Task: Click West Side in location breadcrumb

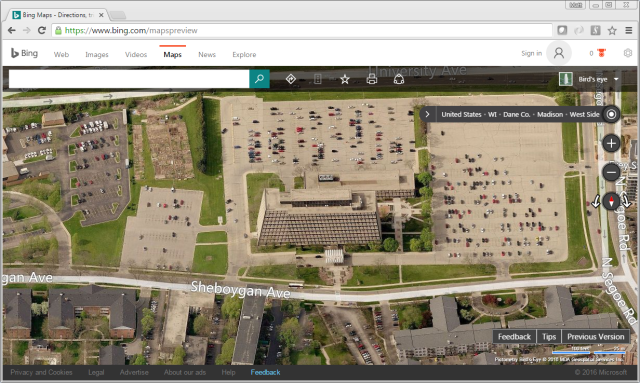Action: click(584, 114)
